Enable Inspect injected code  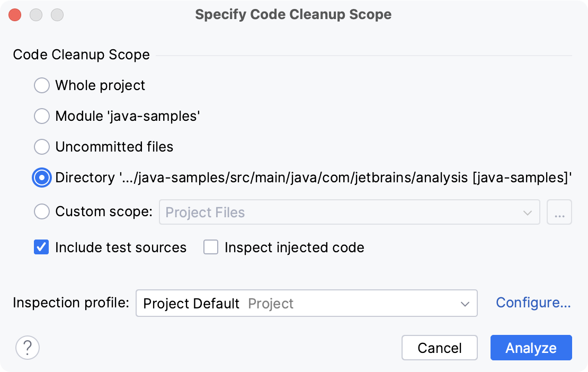coord(210,247)
